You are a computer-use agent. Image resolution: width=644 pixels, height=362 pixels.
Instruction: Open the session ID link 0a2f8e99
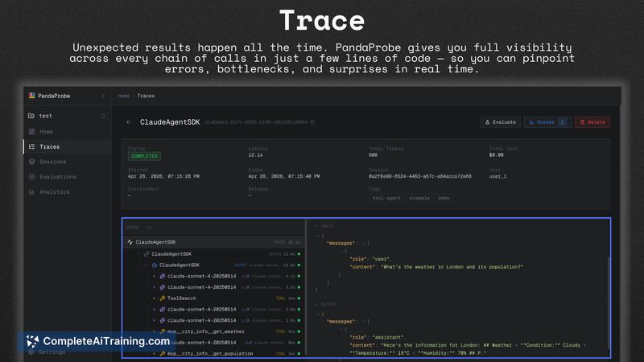pos(420,176)
